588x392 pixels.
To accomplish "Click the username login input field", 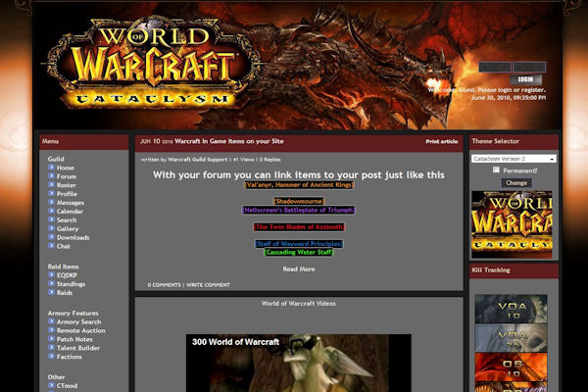I will 495,68.
